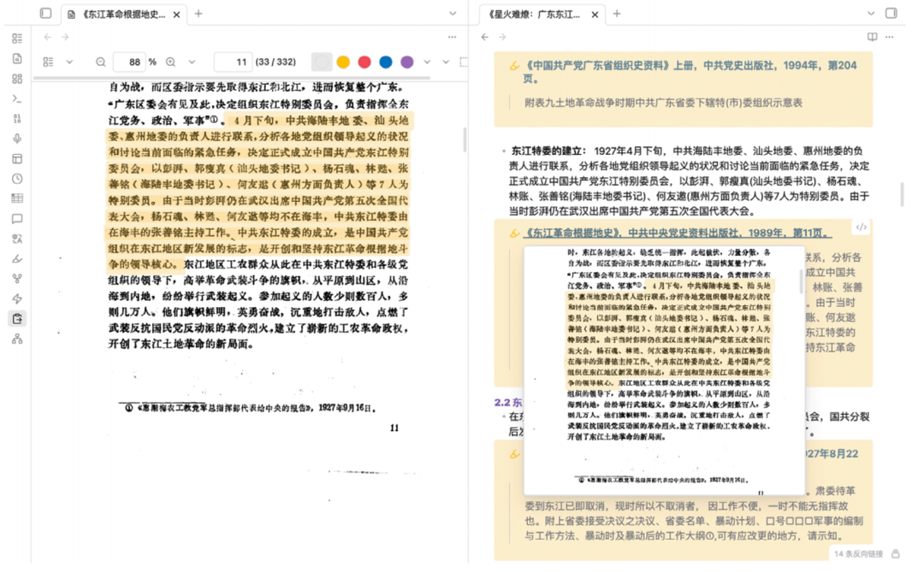
Task: Show 14 条反向链接 backlinks in status bar
Action: coord(859,554)
